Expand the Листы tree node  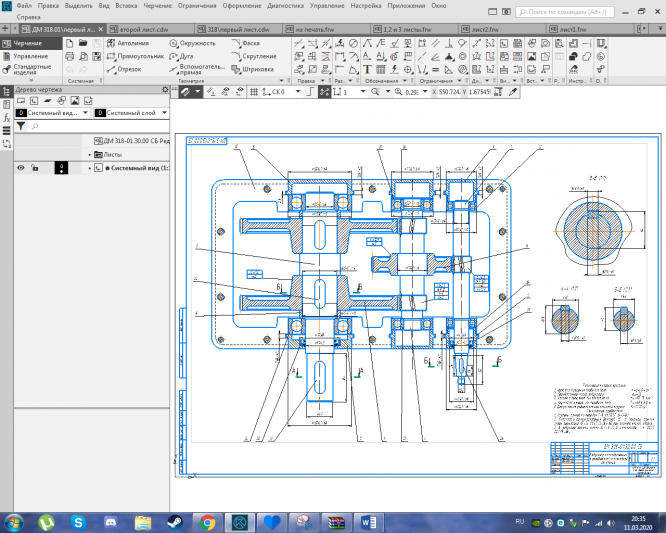[x=89, y=155]
